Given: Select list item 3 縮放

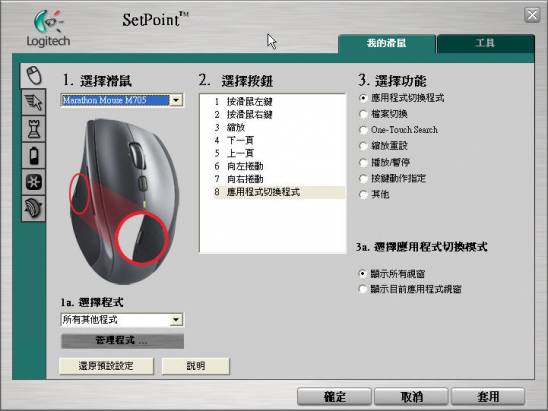Looking at the screenshot, I should click(273, 127).
